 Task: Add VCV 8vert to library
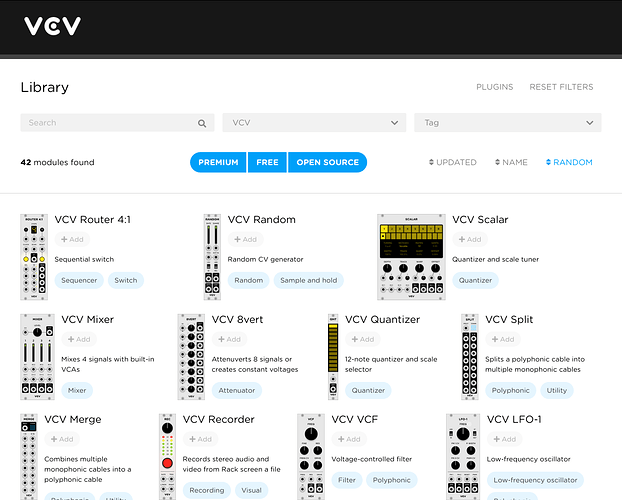(229, 339)
